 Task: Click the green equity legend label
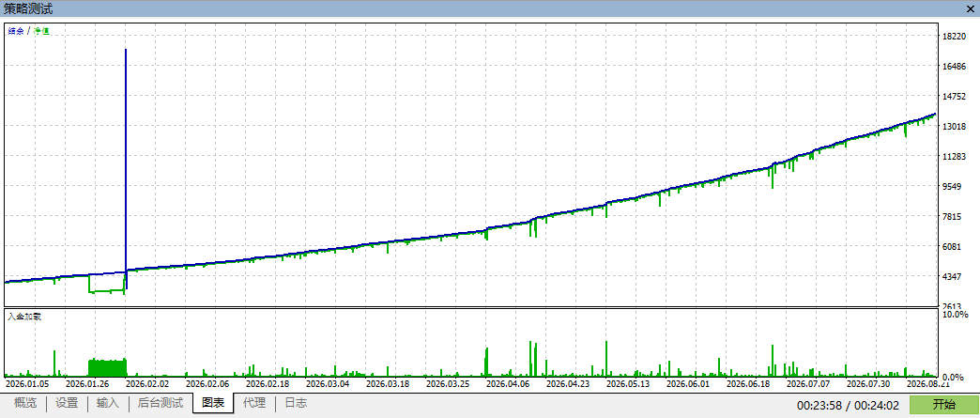coord(41,31)
